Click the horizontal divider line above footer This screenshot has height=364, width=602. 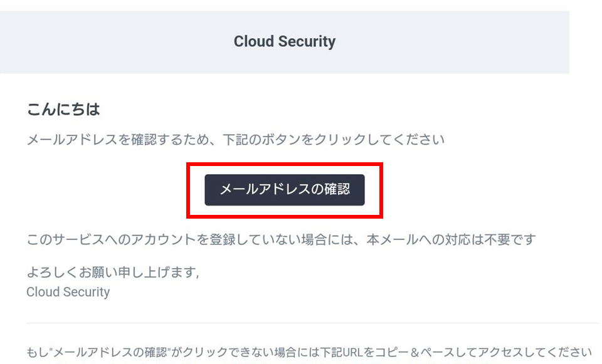[x=313, y=323]
